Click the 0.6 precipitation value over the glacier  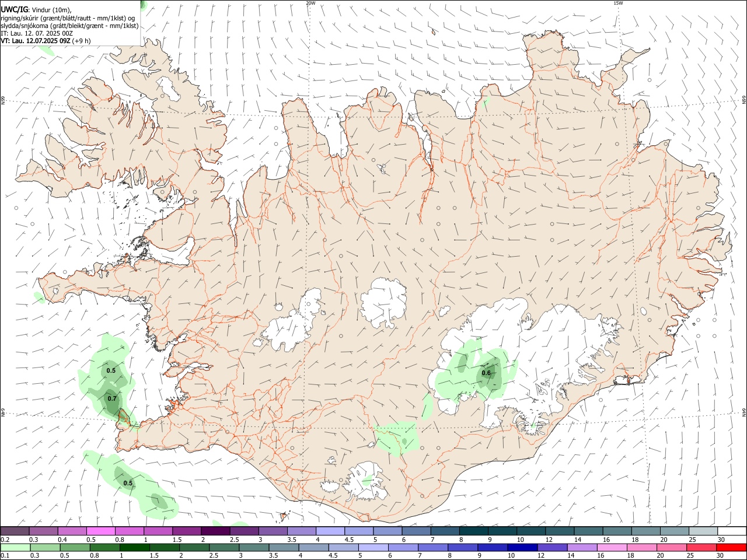point(486,373)
